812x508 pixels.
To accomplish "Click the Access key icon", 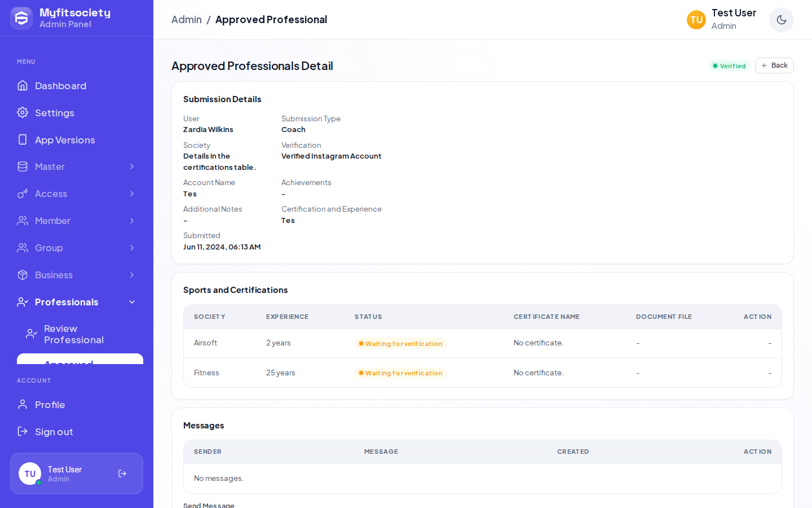I will click(x=23, y=194).
